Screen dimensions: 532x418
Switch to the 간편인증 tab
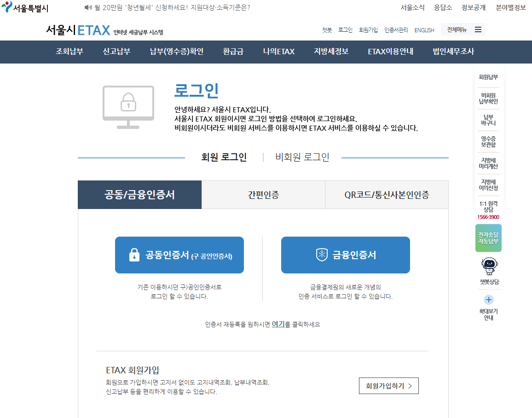tap(263, 194)
